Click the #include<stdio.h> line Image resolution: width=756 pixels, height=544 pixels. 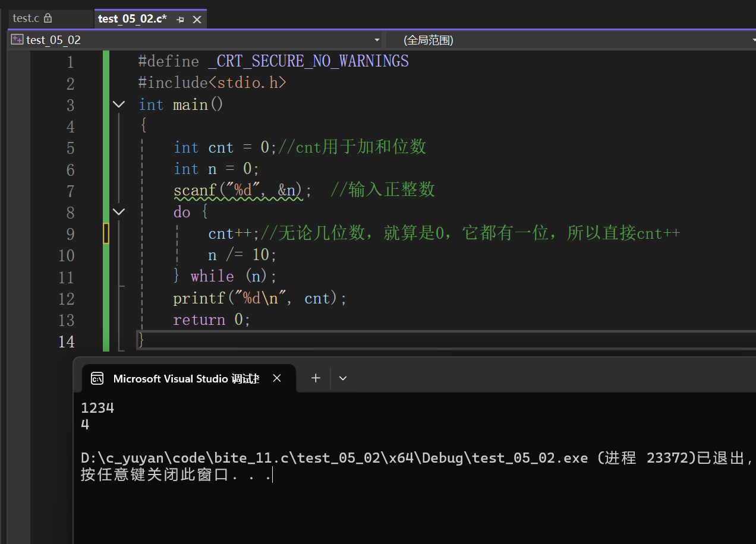pyautogui.click(x=212, y=83)
